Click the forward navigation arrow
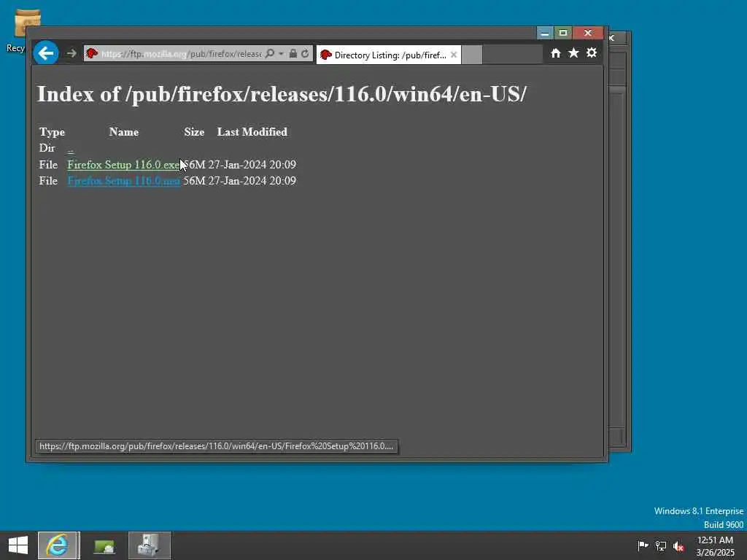This screenshot has width=747, height=560. click(x=71, y=53)
